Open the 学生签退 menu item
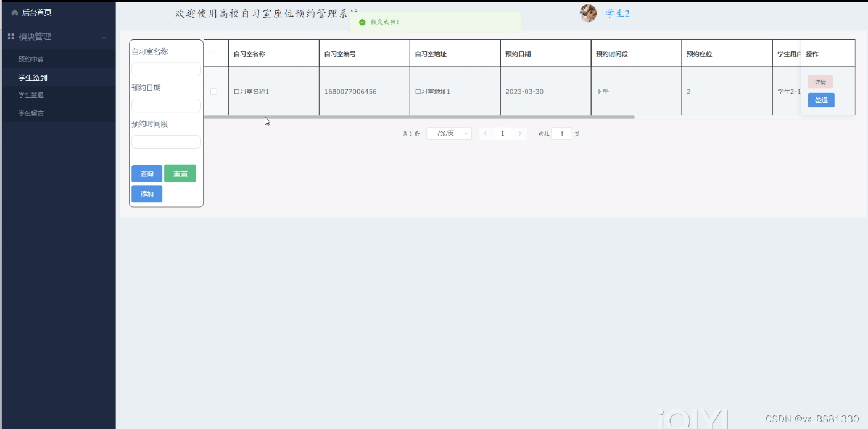The image size is (868, 429). point(31,96)
